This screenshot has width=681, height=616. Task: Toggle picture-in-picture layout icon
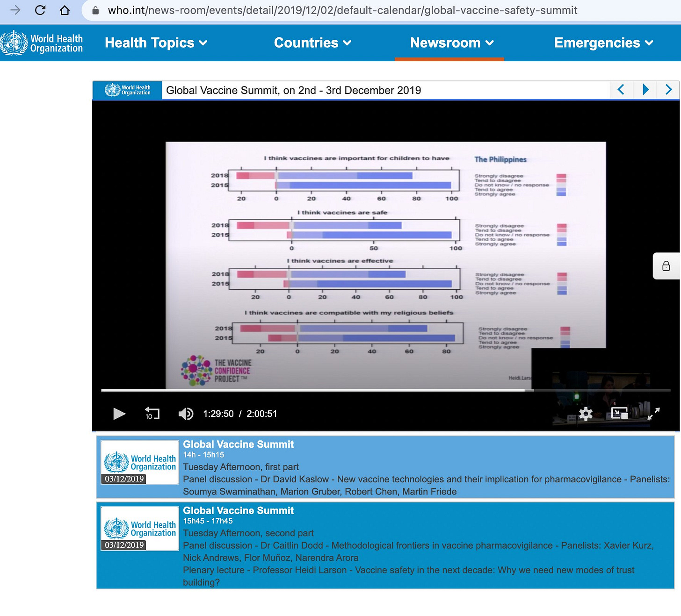click(x=620, y=413)
